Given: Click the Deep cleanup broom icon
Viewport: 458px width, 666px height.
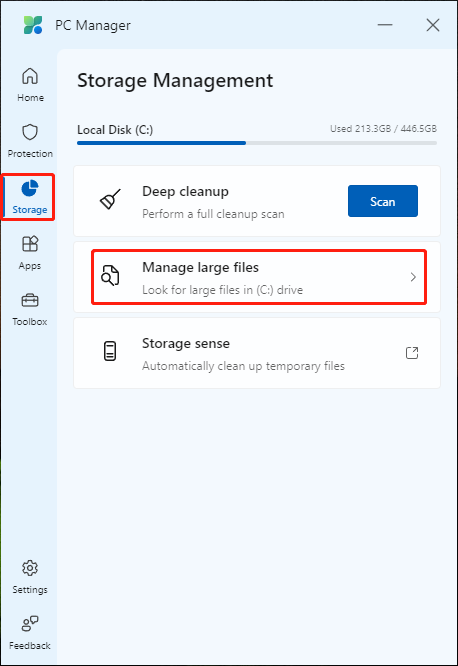Looking at the screenshot, I should point(110,199).
